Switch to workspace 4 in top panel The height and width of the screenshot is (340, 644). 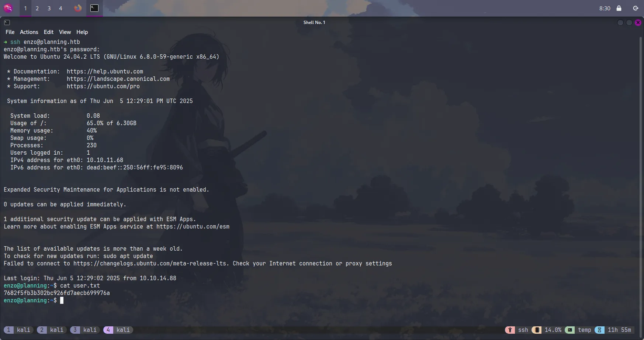click(x=61, y=8)
